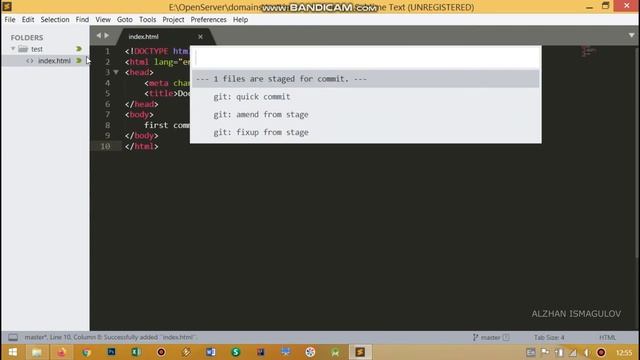Screen dimensions: 640x360
Task: Click the '1 files are staged' header row
Action: point(365,79)
